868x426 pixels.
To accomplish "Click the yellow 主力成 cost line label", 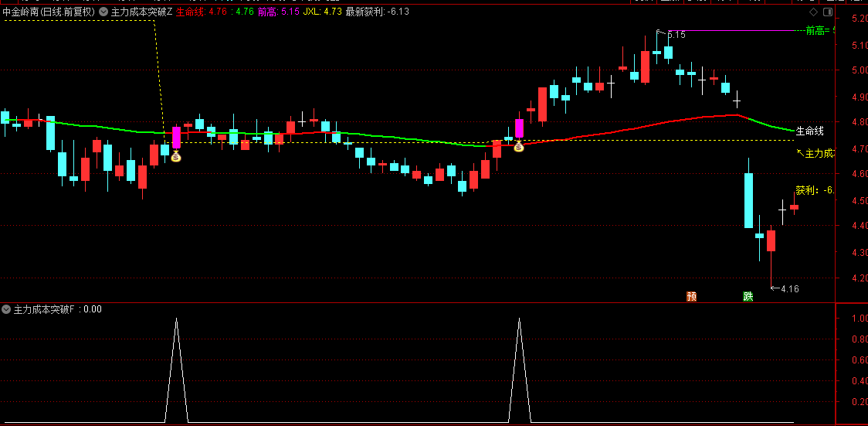I will pos(819,153).
